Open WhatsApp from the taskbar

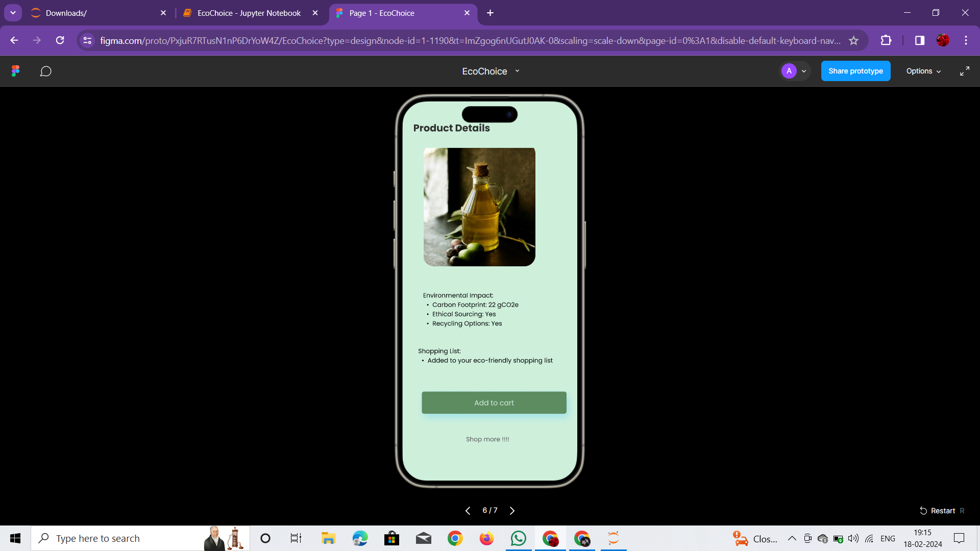click(x=518, y=538)
